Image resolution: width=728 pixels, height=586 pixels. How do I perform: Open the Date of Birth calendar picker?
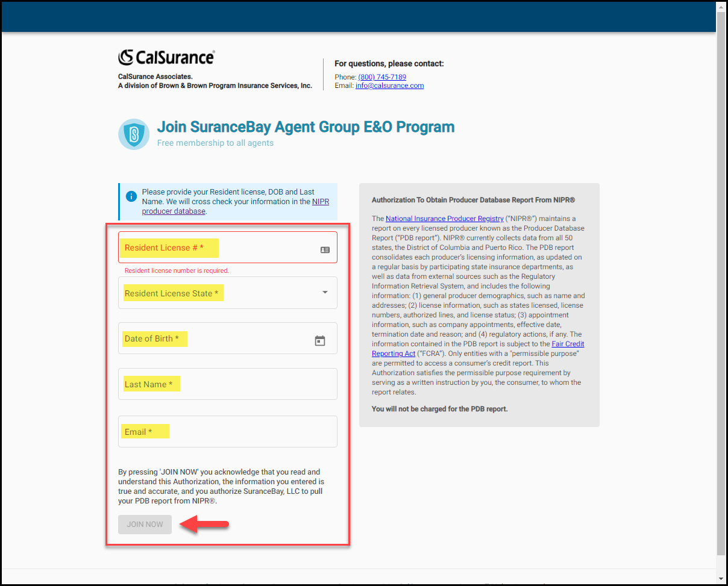[320, 341]
